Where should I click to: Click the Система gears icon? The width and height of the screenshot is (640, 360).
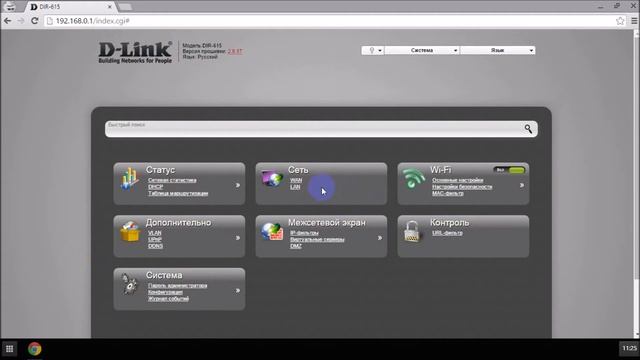coord(129,284)
